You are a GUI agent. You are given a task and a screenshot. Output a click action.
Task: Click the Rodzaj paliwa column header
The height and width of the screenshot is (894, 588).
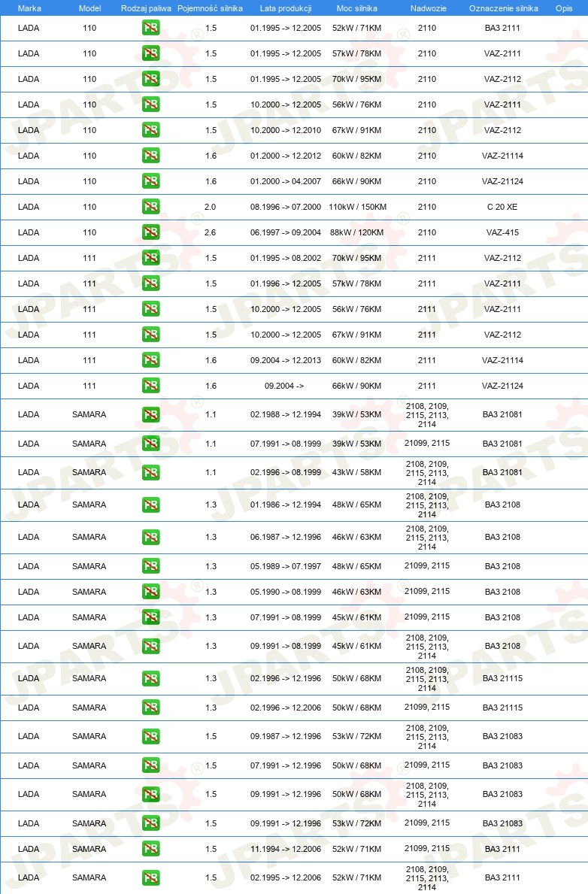coord(146,8)
